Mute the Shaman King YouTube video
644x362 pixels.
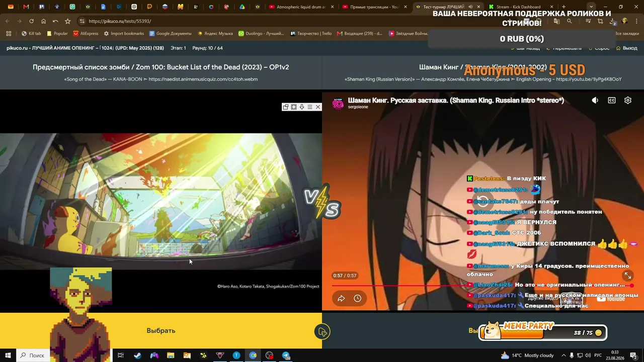tap(595, 101)
